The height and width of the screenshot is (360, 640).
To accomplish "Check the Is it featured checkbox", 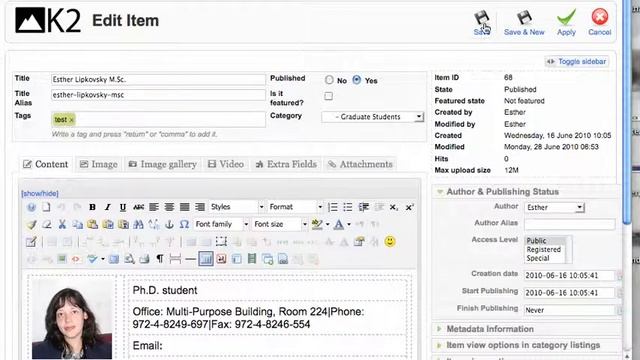I will pyautogui.click(x=328, y=96).
